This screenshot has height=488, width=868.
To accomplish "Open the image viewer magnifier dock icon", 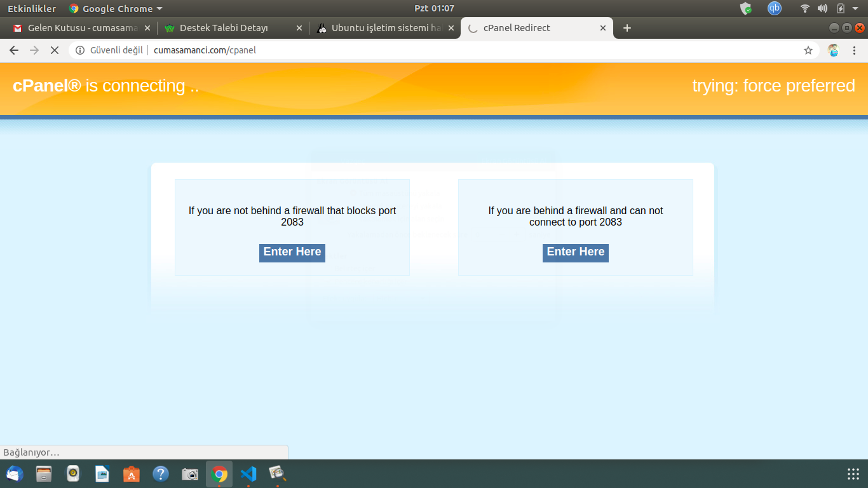I will 278,474.
